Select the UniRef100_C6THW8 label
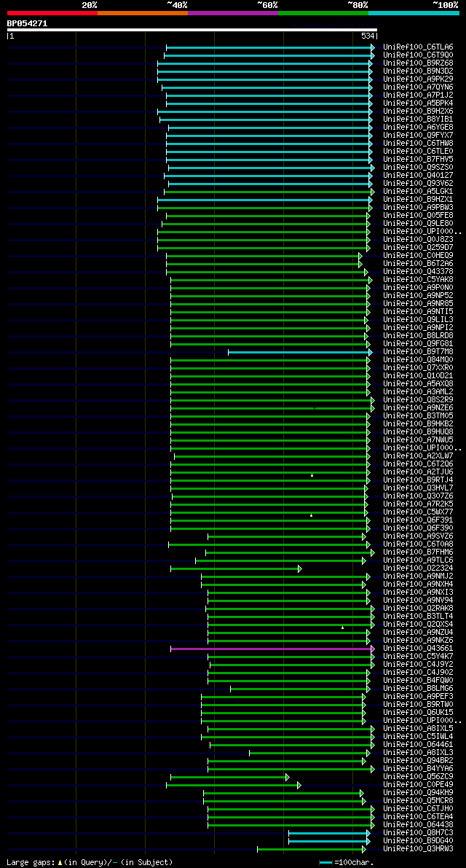Screen dimensions: 466x868 point(418,144)
